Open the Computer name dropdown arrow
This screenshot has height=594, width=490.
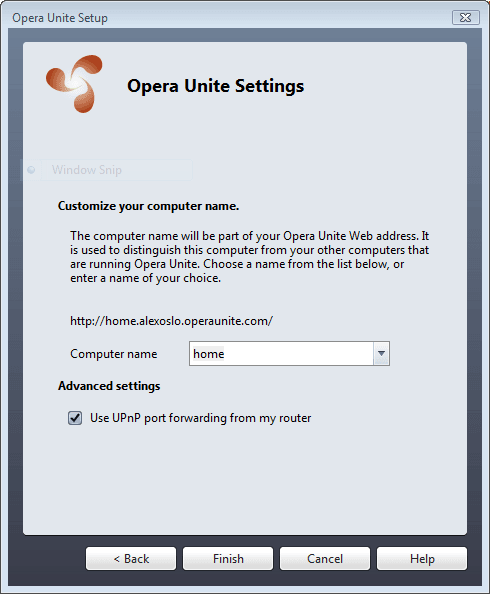[381, 353]
